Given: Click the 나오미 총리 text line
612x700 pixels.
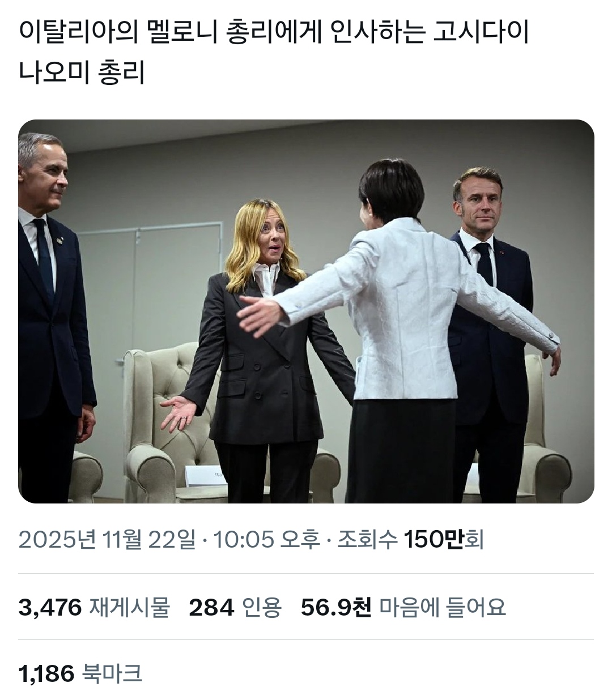Looking at the screenshot, I should (82, 72).
